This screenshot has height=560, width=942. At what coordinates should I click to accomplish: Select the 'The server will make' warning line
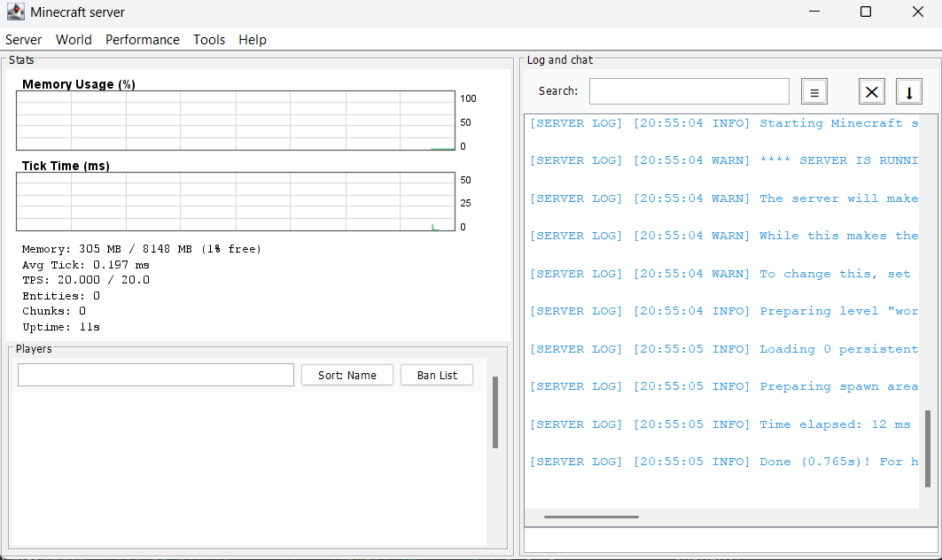point(723,198)
